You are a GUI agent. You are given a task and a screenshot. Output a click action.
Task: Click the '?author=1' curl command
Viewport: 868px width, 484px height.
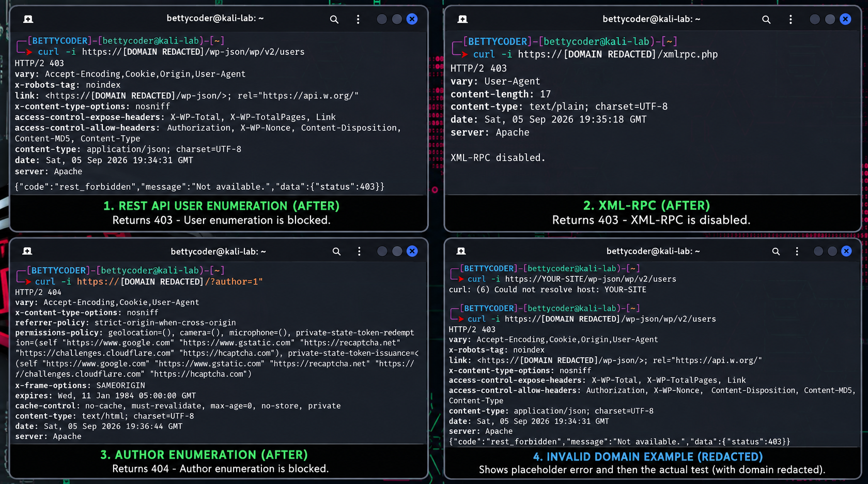pyautogui.click(x=149, y=282)
